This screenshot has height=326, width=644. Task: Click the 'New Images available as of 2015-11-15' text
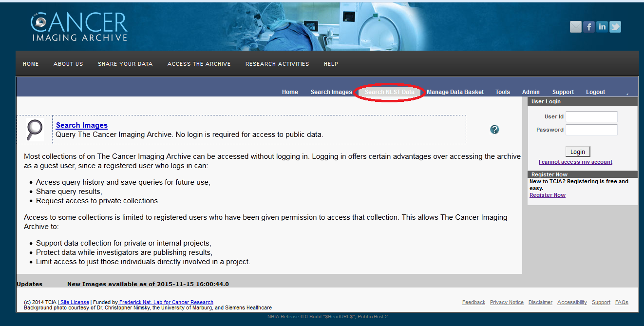[x=148, y=284]
